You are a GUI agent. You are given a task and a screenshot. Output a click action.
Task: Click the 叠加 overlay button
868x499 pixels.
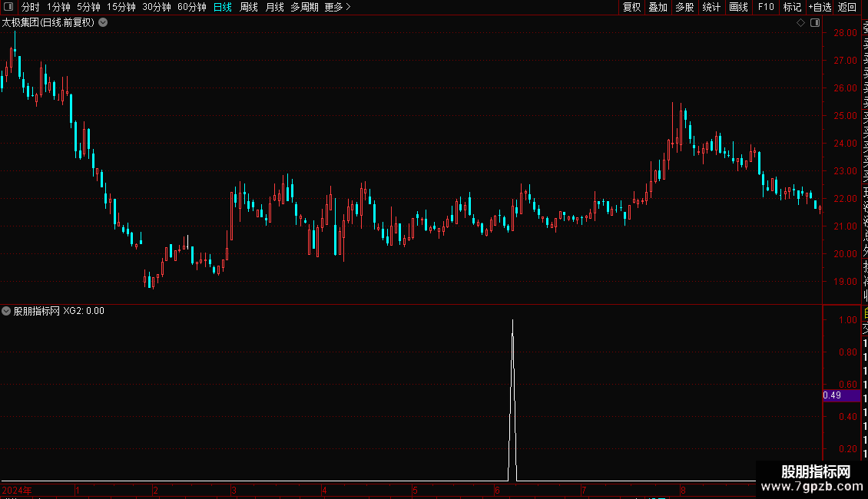click(x=658, y=7)
